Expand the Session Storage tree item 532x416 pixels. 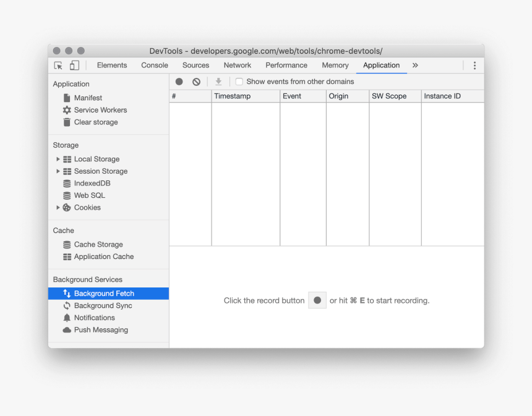pos(58,171)
